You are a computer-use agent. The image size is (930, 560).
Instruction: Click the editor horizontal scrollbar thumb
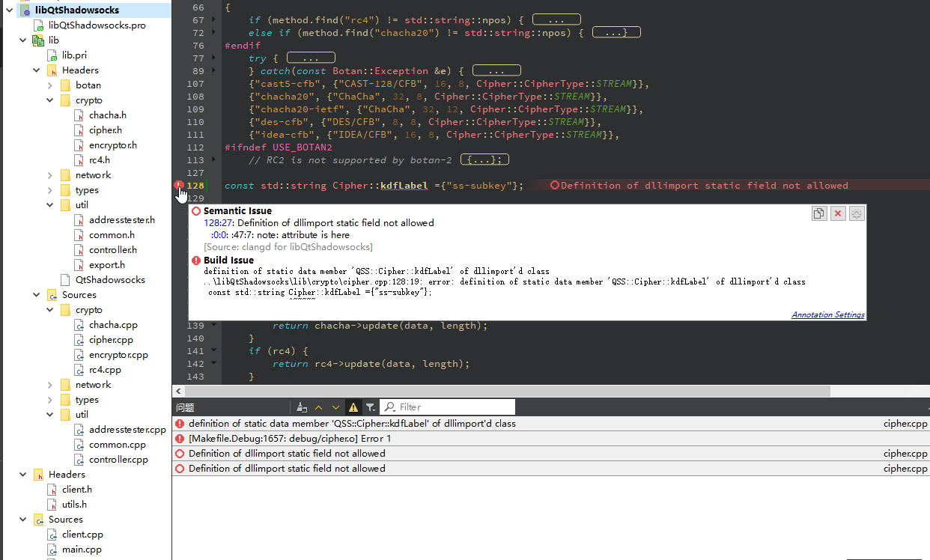[508, 391]
